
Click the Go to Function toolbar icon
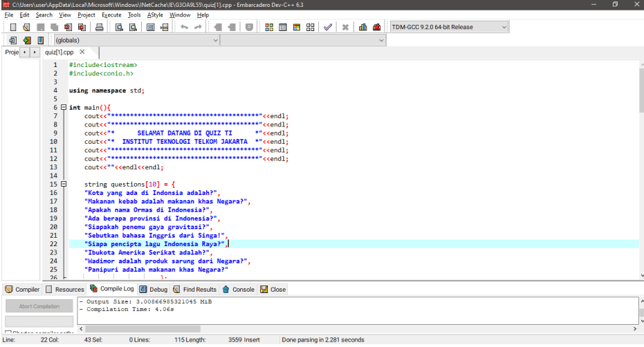tap(150, 27)
